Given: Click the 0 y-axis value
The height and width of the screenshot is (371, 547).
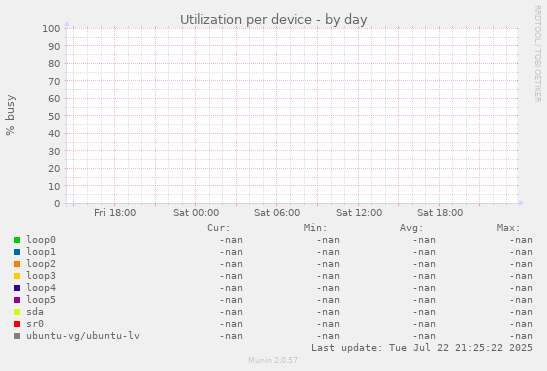Looking at the screenshot, I should (57, 203).
